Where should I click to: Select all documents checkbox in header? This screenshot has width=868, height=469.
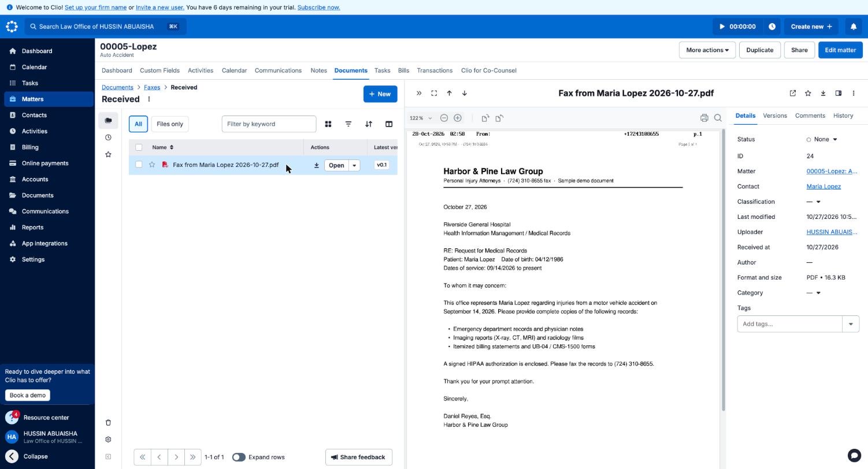139,147
